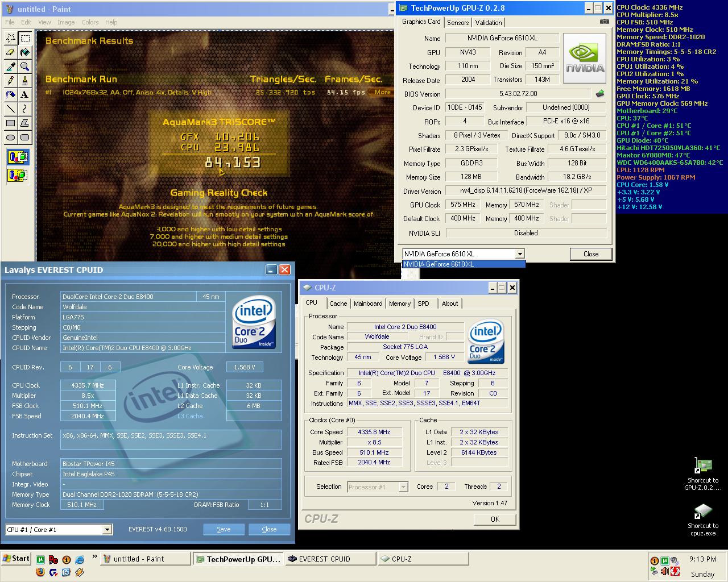Screen dimensions: 728x582
Task: Switch to the Sensors tab in GPU-Z
Action: click(x=458, y=23)
